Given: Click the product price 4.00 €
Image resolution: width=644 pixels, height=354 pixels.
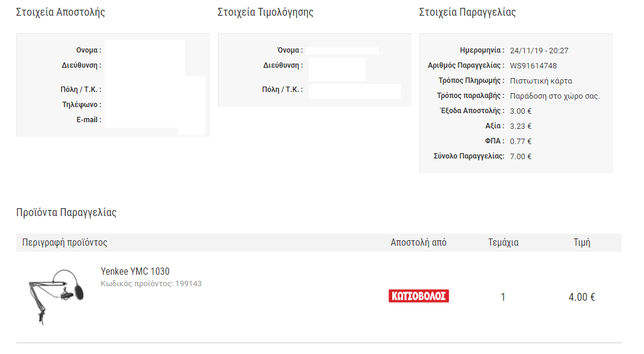Looking at the screenshot, I should pyautogui.click(x=582, y=297).
